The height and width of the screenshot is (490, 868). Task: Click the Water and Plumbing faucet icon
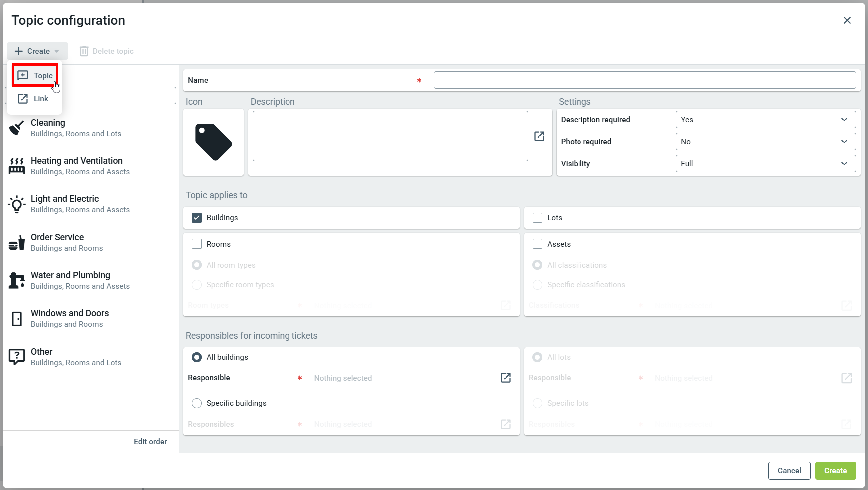[17, 280]
